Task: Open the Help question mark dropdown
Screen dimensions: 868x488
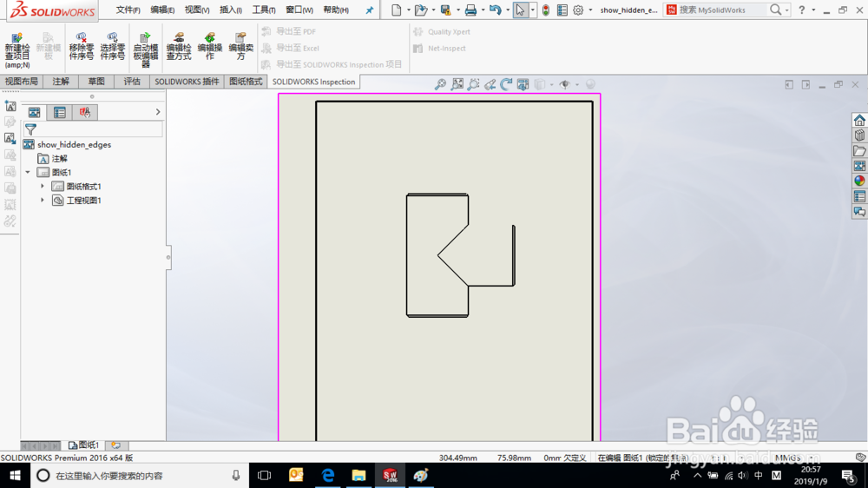Action: coord(814,10)
